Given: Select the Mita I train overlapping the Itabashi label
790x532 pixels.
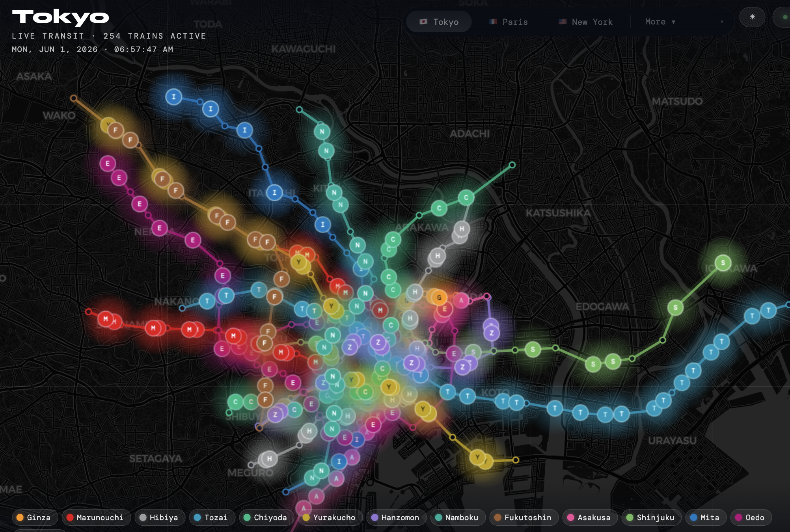Looking at the screenshot, I should click(274, 193).
